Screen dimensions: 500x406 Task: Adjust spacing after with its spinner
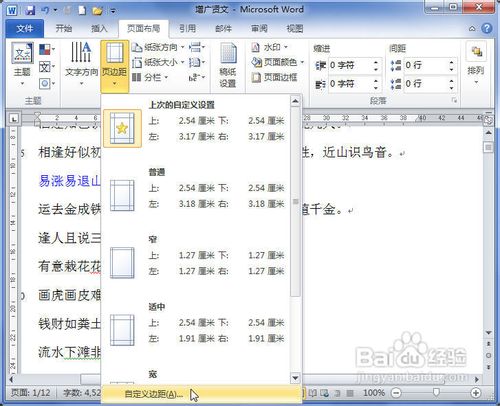pyautogui.click(x=451, y=83)
